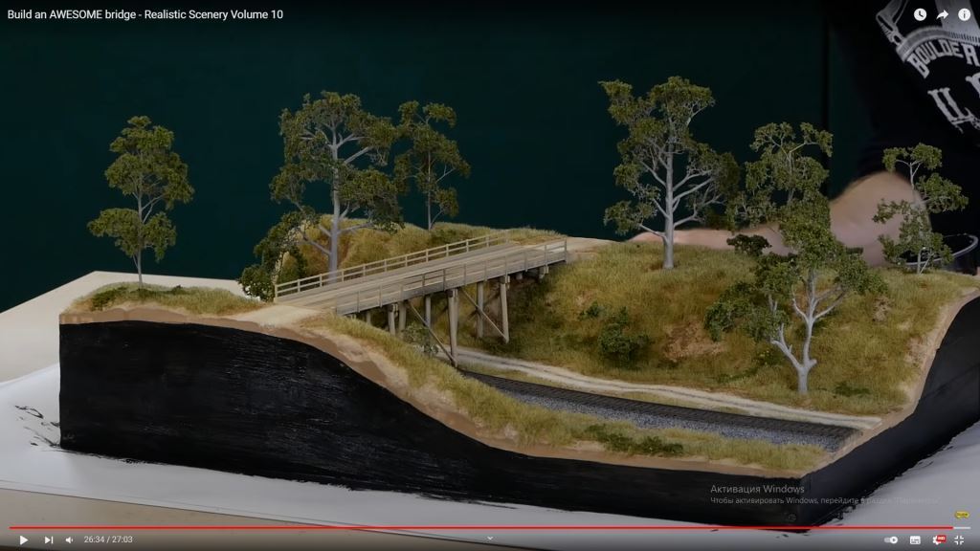
Task: Exit full screen mode
Action: pyautogui.click(x=959, y=540)
